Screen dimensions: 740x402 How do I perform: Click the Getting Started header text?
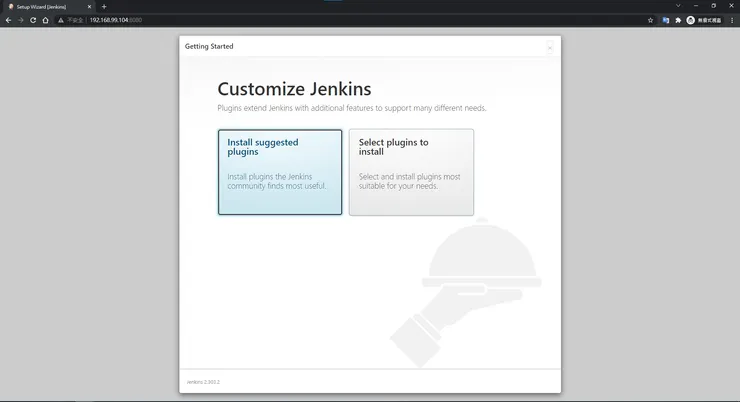209,46
